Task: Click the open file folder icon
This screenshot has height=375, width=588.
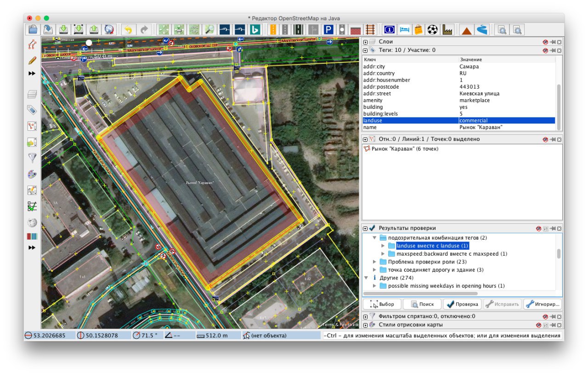Action: click(33, 30)
